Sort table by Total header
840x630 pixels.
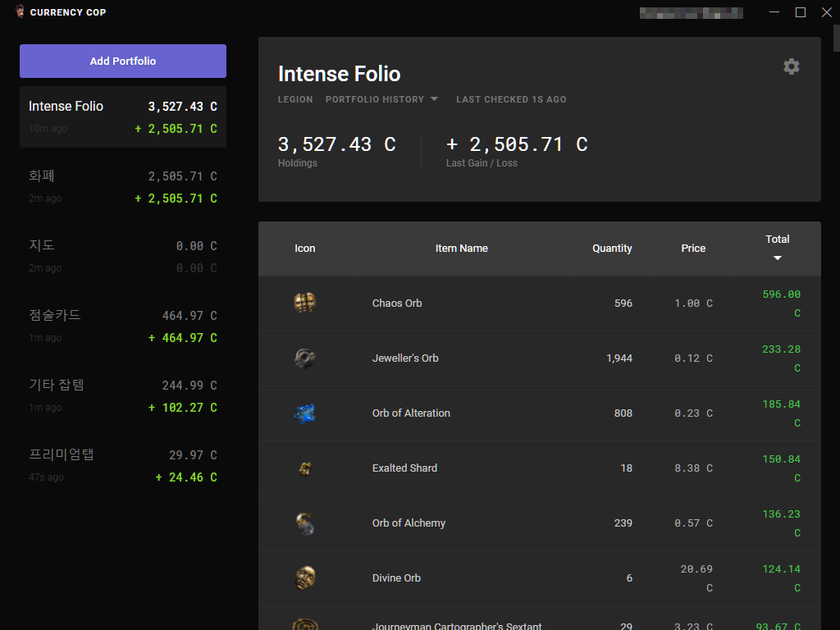[x=778, y=239]
